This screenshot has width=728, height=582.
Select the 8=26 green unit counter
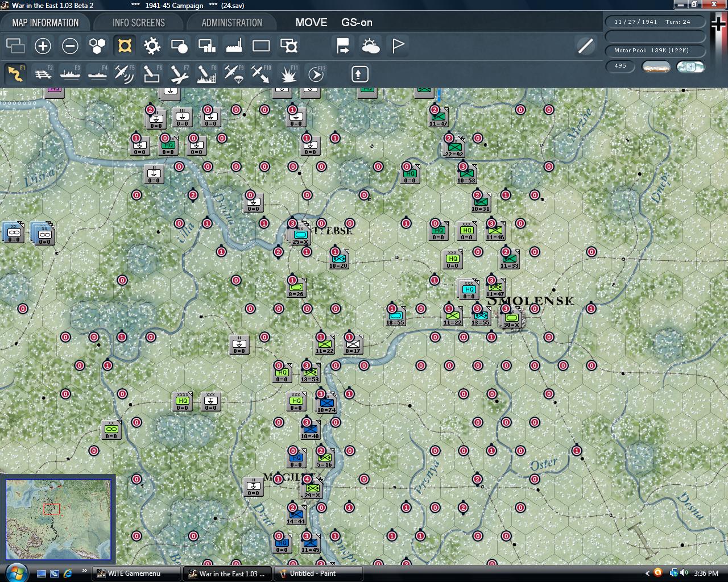pos(296,288)
